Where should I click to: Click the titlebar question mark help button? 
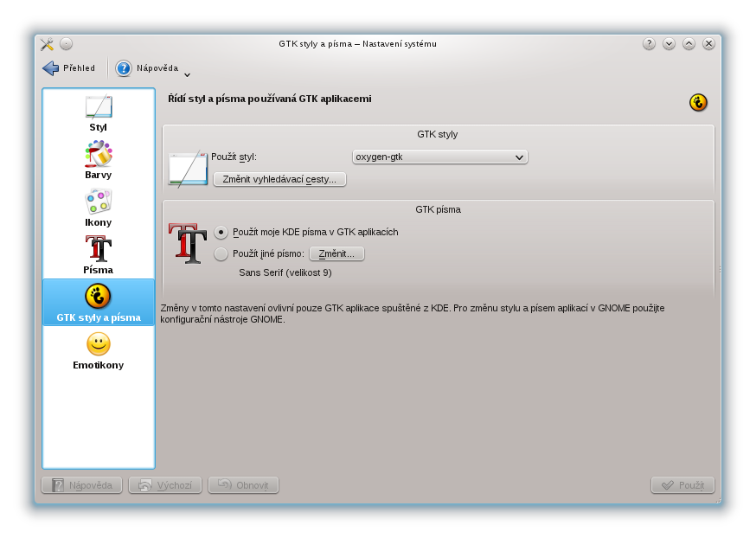[649, 44]
